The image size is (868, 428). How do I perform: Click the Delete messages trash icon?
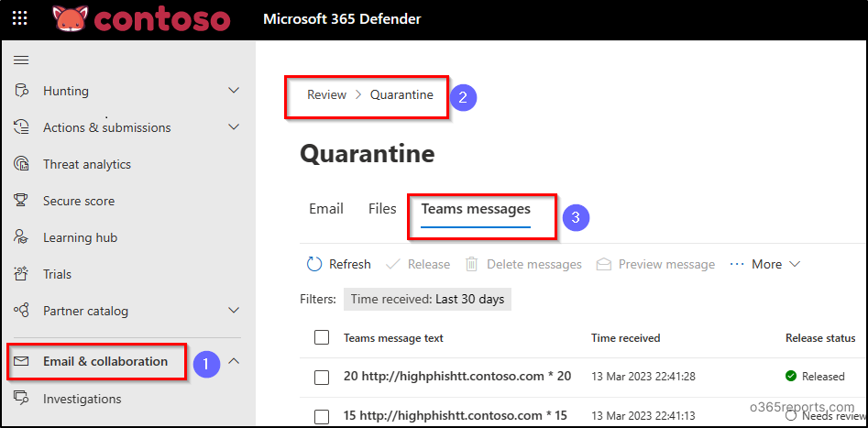pos(472,264)
